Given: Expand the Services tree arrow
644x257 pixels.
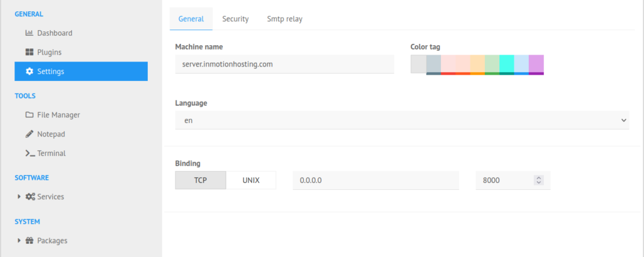Looking at the screenshot, I should click(x=19, y=197).
